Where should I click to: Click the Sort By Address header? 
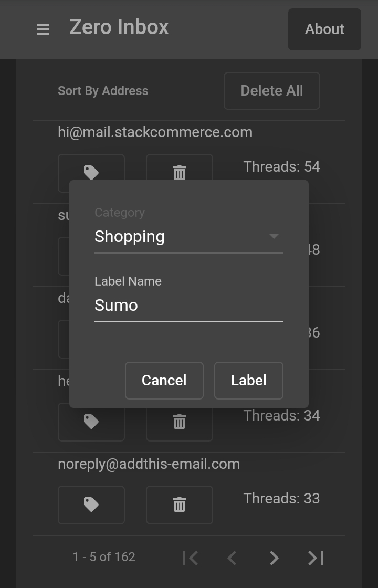click(x=103, y=91)
